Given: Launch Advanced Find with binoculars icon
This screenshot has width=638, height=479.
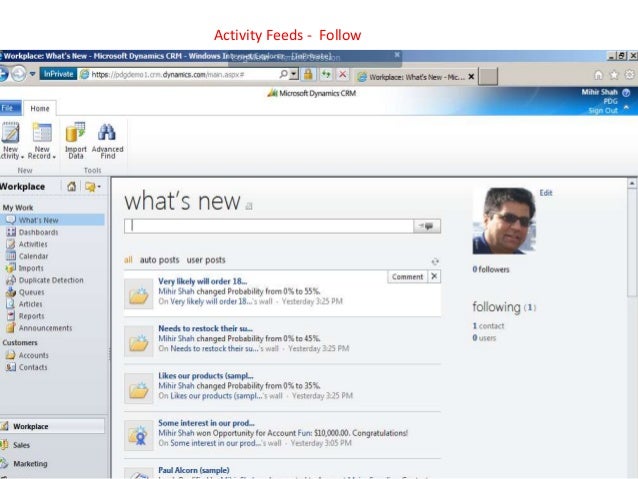Looking at the screenshot, I should point(107,140).
